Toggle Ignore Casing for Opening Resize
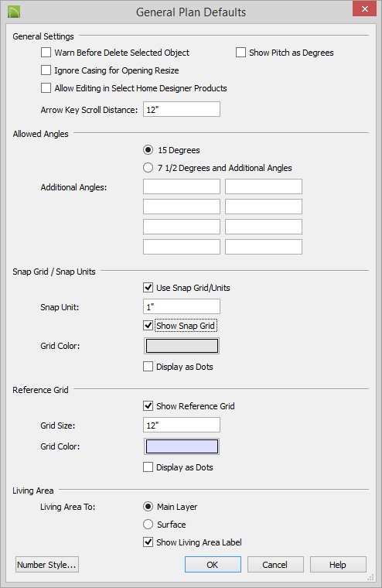382x588 pixels. pyautogui.click(x=46, y=70)
